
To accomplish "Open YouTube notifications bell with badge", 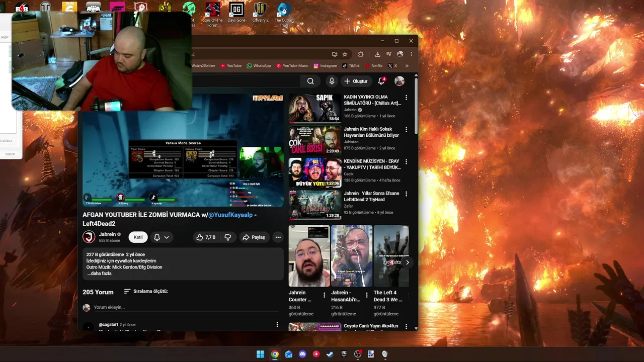I will 381,81.
